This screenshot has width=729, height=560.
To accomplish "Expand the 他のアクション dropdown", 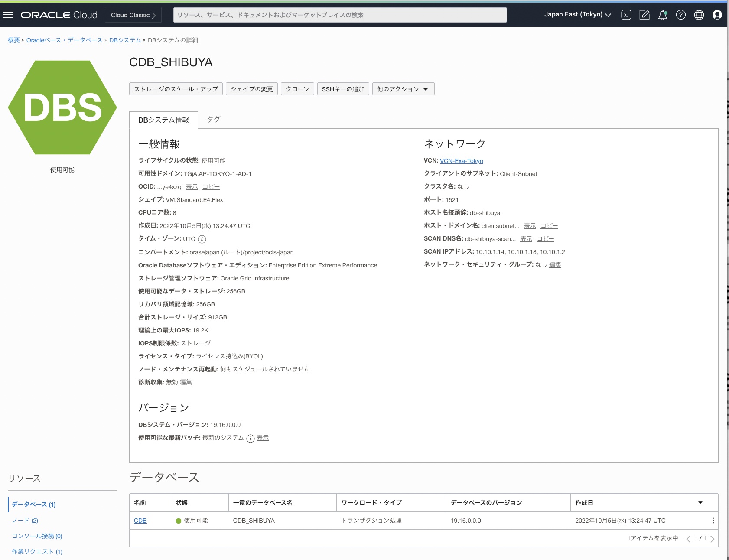I will pos(403,89).
